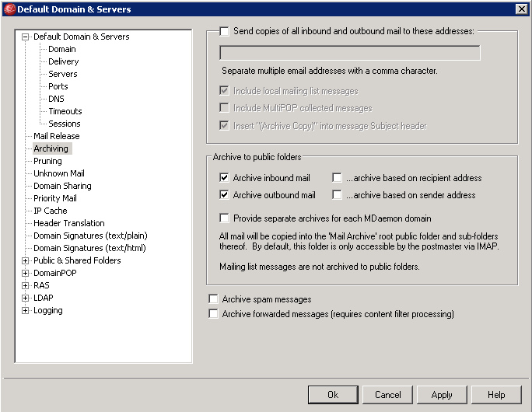Select Priority Mail in the tree
The width and height of the screenshot is (532, 412).
(55, 198)
